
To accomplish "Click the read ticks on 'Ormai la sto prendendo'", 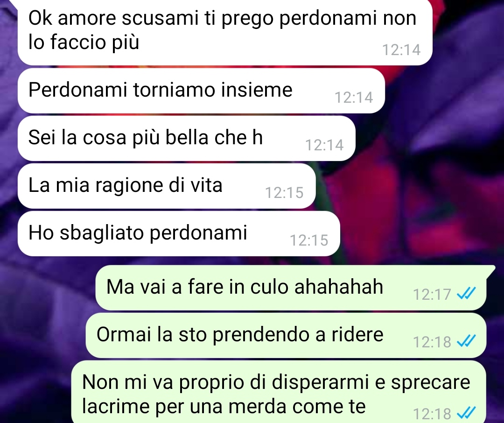I will [466, 341].
